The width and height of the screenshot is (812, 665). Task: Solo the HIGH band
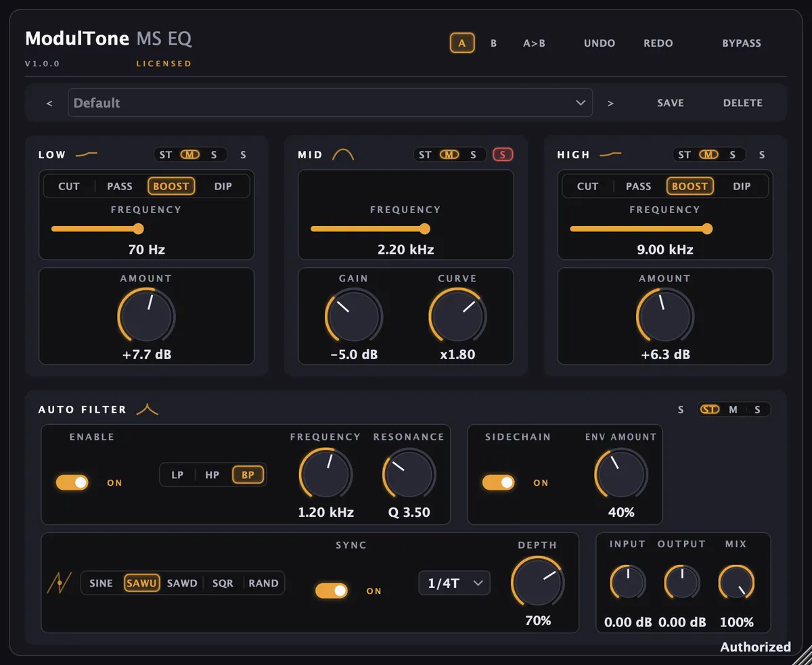pyautogui.click(x=762, y=155)
